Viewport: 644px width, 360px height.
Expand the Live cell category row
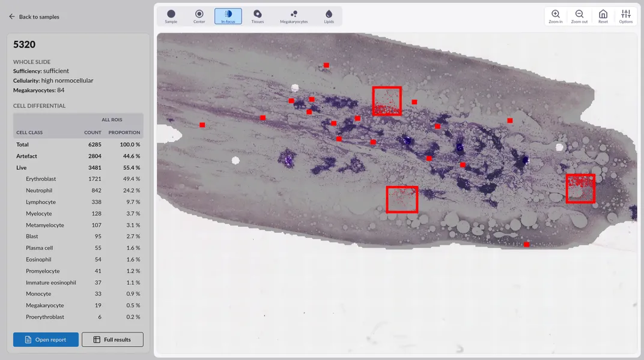[78, 167]
